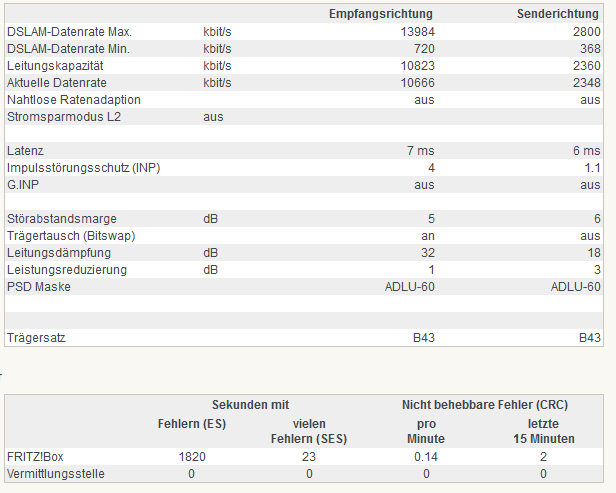Click the FRITZ!Box row label
Screen dimensions: 616x493
click(35, 457)
